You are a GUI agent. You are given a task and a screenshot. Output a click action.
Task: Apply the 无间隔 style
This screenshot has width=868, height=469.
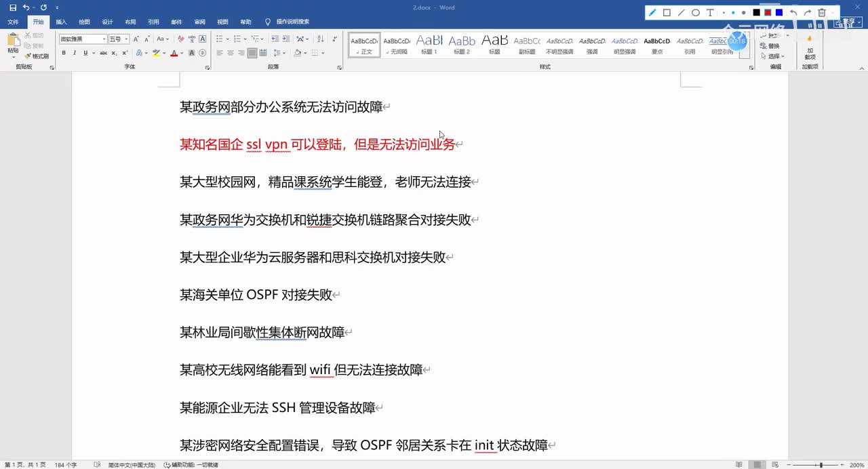(x=397, y=45)
